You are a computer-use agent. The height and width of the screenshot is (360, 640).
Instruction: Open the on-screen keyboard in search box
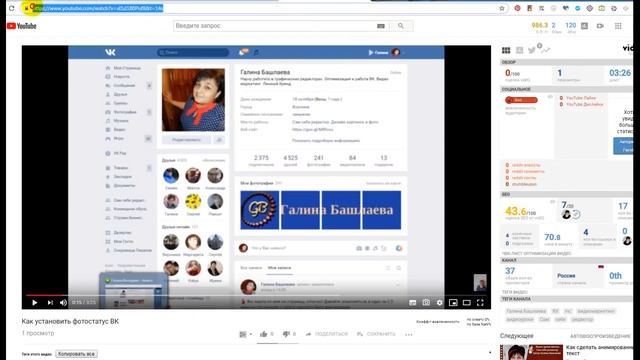(381, 26)
